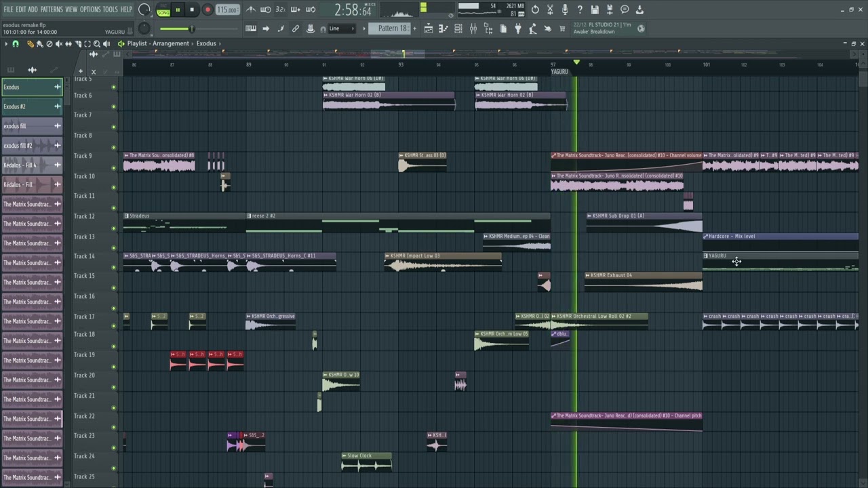Select the Draw pencil tool in playlist toolbar
The width and height of the screenshot is (868, 488).
[30, 43]
